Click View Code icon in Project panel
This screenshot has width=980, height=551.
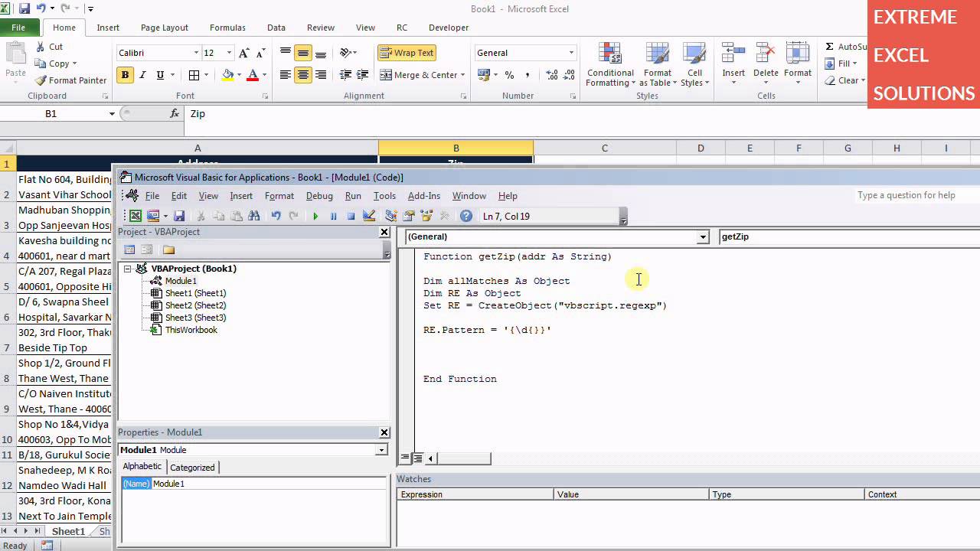click(129, 249)
